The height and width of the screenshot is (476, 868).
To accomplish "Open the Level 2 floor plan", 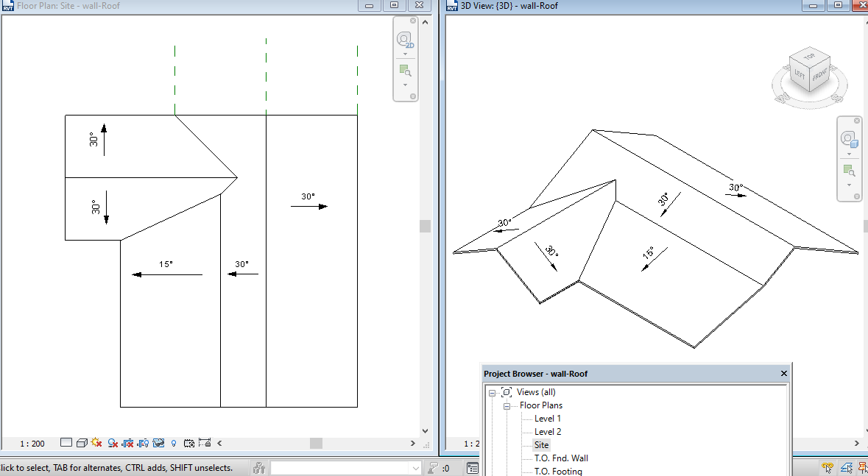I will coord(548,431).
